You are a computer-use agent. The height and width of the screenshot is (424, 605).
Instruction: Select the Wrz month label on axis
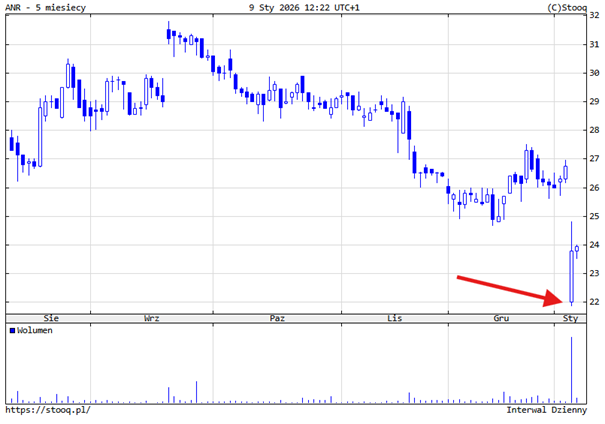[151, 317]
